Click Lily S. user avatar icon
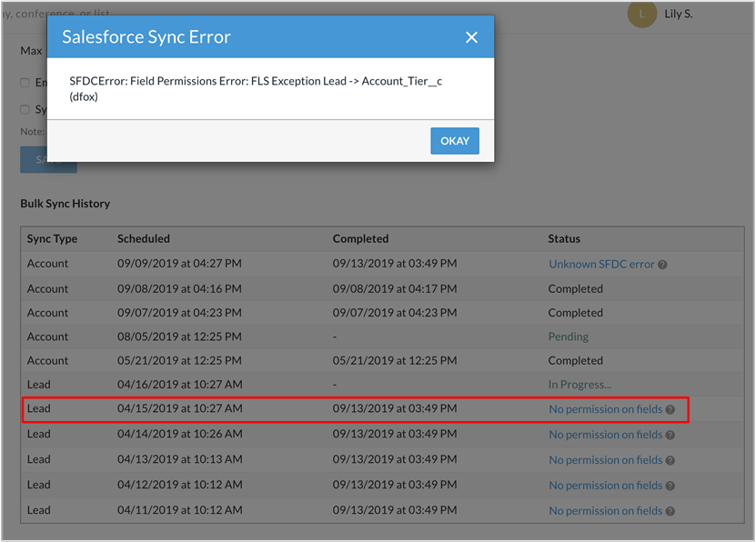 [x=642, y=15]
